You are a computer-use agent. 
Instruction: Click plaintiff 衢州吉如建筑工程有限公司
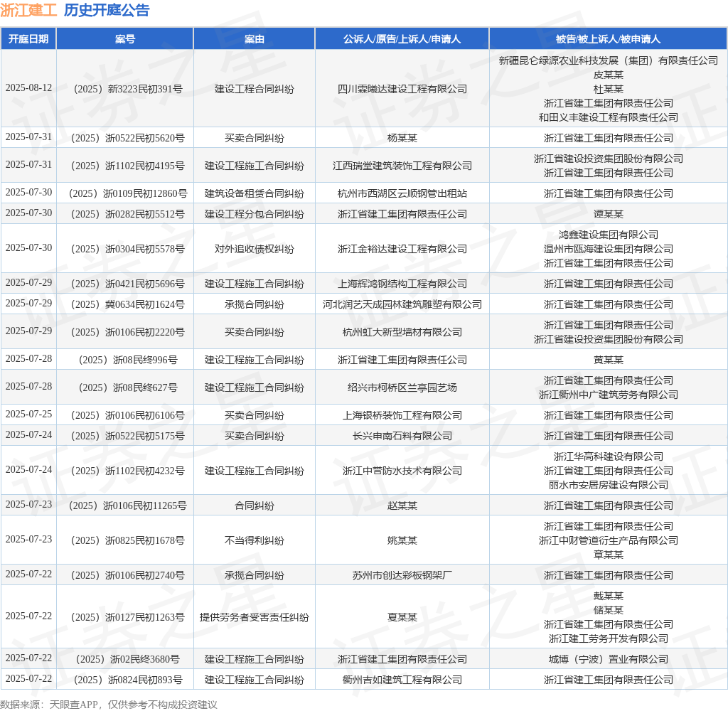(x=402, y=680)
